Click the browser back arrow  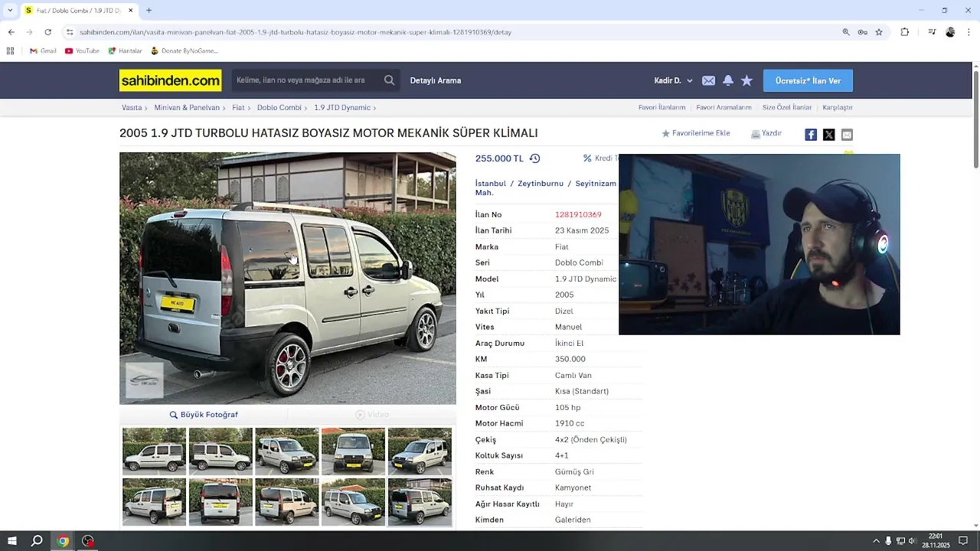click(11, 32)
